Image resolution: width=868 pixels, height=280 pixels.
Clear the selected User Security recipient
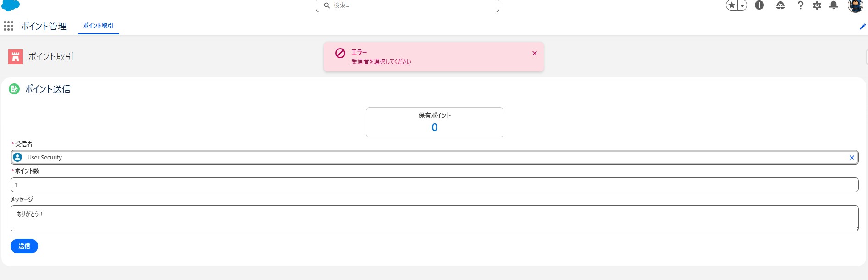click(851, 158)
